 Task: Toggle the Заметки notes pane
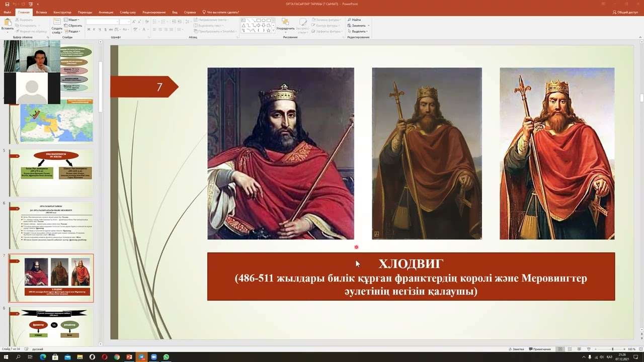tap(516, 349)
